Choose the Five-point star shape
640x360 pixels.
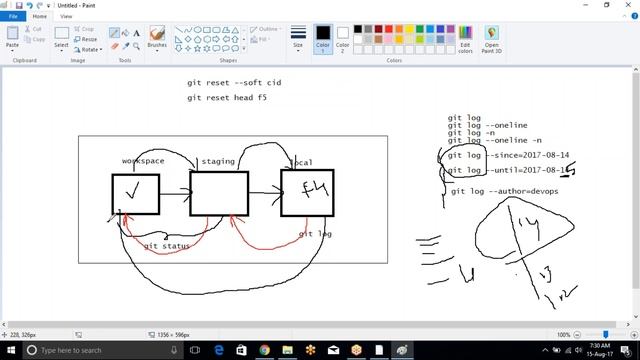click(x=198, y=49)
